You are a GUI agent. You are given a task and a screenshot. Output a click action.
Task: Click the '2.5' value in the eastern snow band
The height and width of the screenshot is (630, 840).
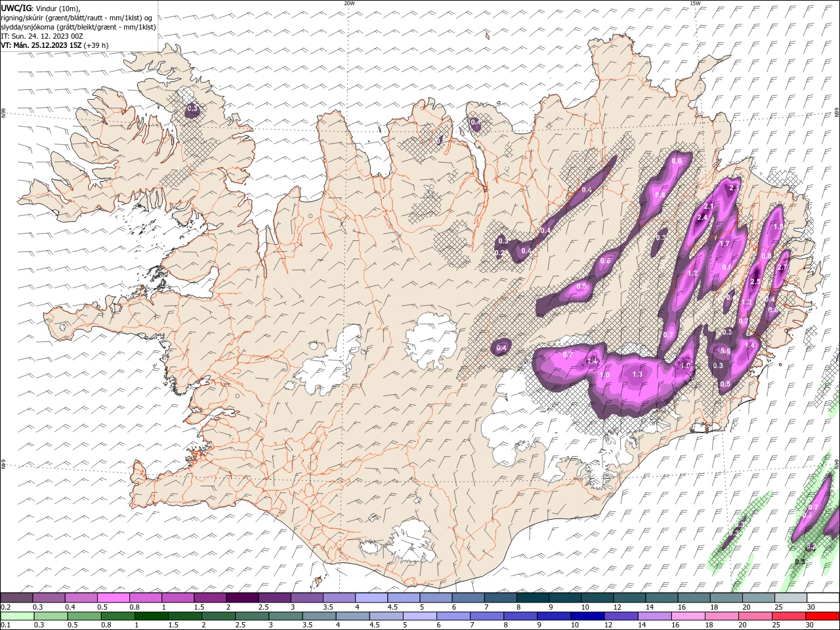point(755,282)
